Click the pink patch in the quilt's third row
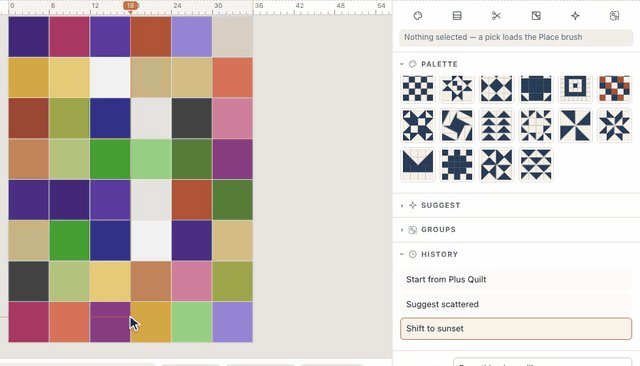The image size is (640, 366). tap(233, 118)
